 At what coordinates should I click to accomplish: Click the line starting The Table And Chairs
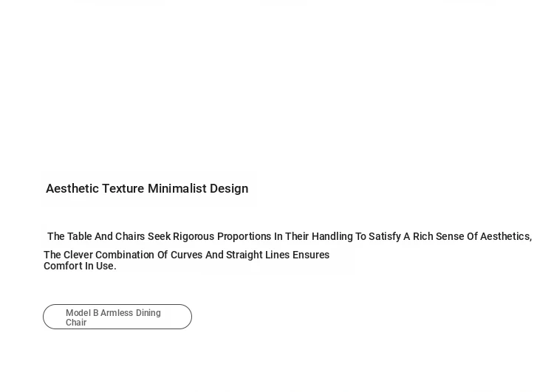tap(289, 237)
